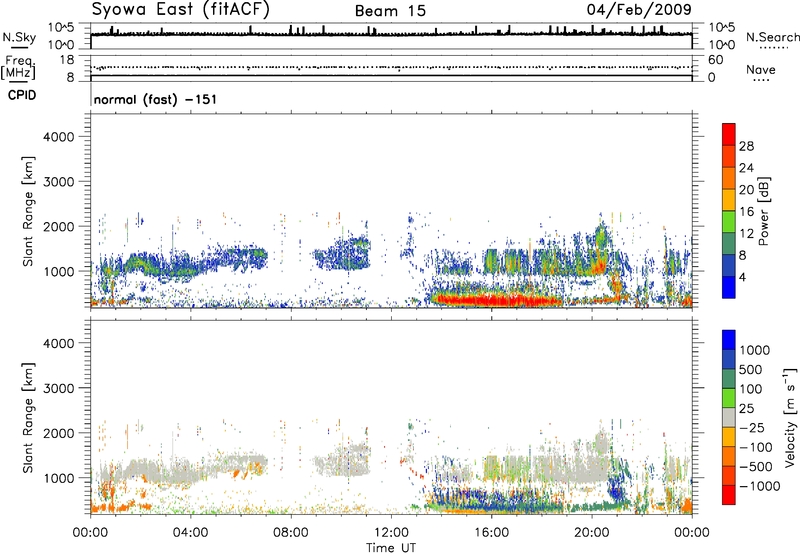Click the date '04/Feb/2009'
The height and width of the screenshot is (554, 800).
639,10
